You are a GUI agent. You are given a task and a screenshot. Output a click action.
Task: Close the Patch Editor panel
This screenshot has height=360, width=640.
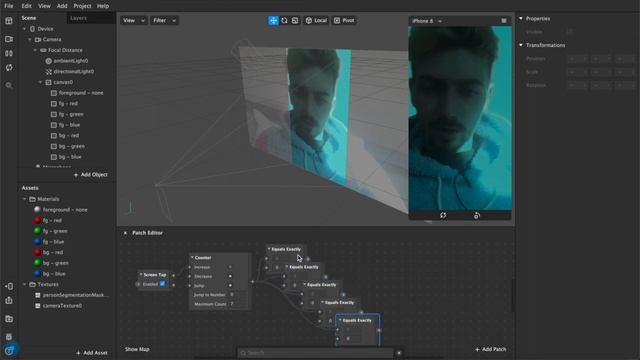[125, 233]
